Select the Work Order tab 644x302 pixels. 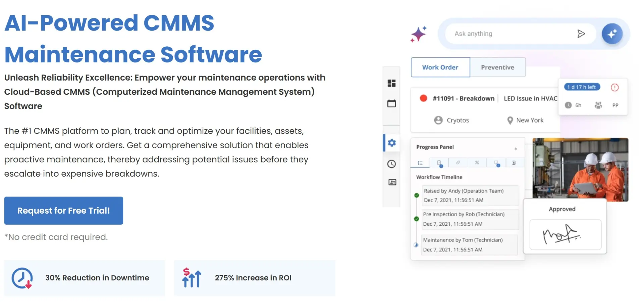pos(440,67)
